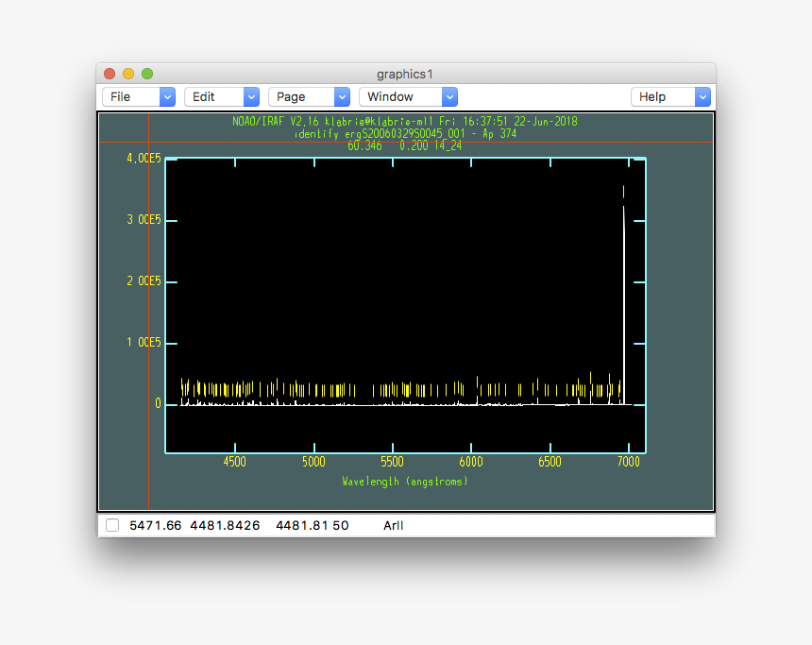This screenshot has width=812, height=645.
Task: Expand the Help dropdown chevron
Action: pos(702,96)
